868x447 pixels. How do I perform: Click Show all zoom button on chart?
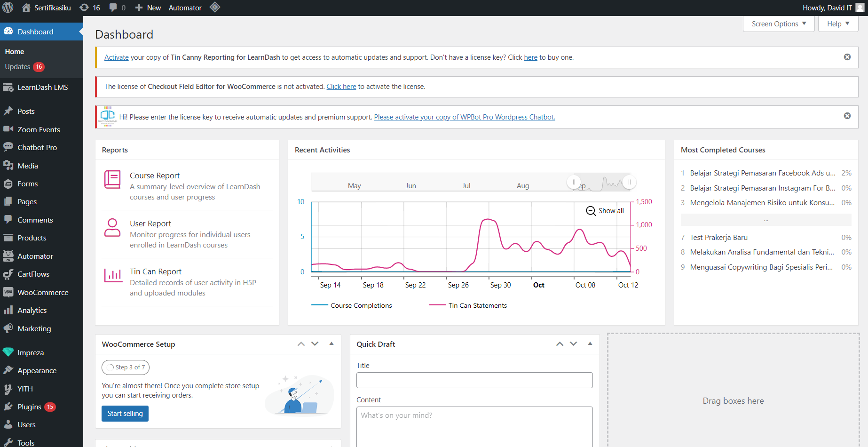click(x=605, y=211)
